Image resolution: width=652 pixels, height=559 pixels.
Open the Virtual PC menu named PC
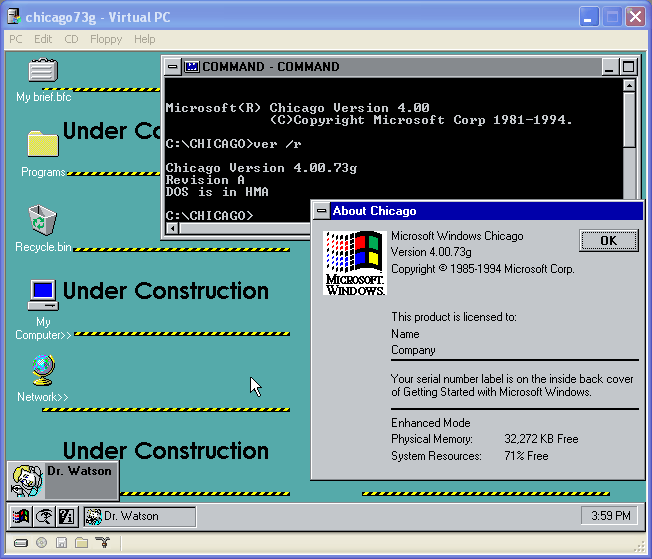coord(16,39)
